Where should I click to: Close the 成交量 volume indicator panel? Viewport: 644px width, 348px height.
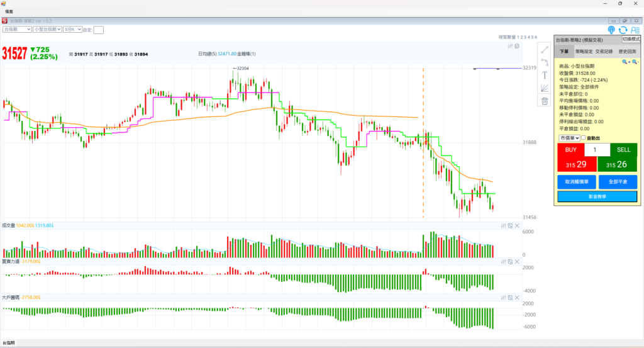pos(517,225)
